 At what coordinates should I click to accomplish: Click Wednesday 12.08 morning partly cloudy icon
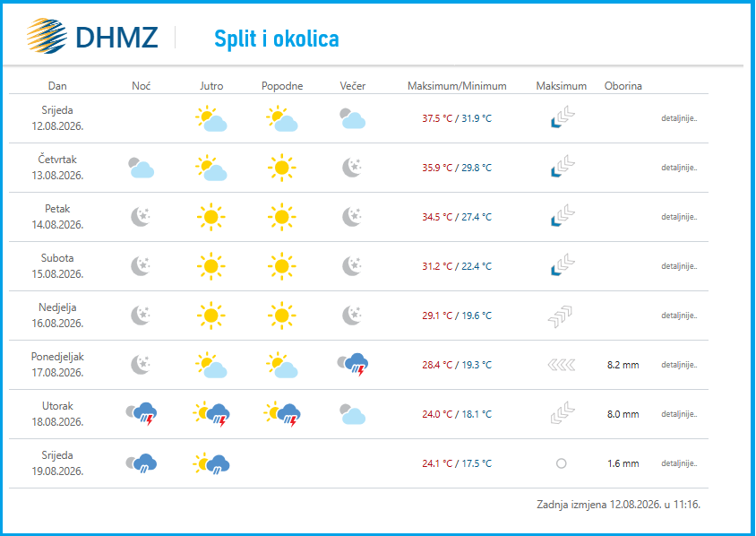[211, 118]
